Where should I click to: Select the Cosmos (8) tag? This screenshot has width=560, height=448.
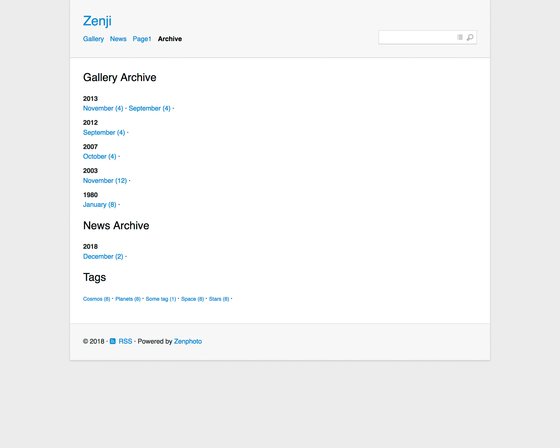[x=96, y=299]
